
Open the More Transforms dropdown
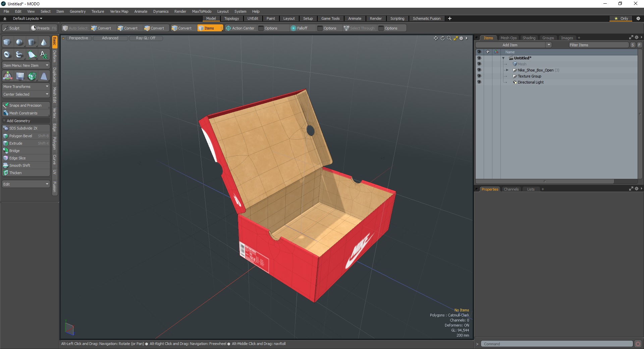point(26,87)
